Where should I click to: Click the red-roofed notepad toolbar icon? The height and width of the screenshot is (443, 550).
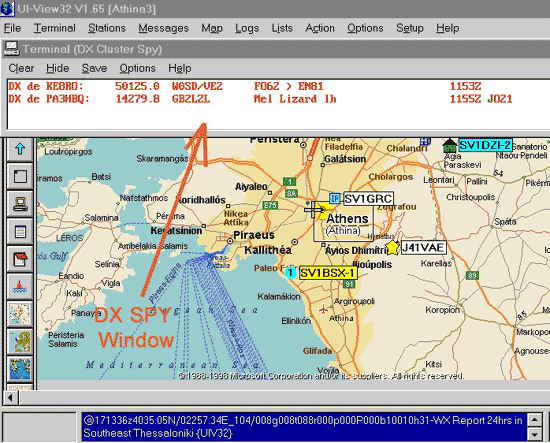20,259
